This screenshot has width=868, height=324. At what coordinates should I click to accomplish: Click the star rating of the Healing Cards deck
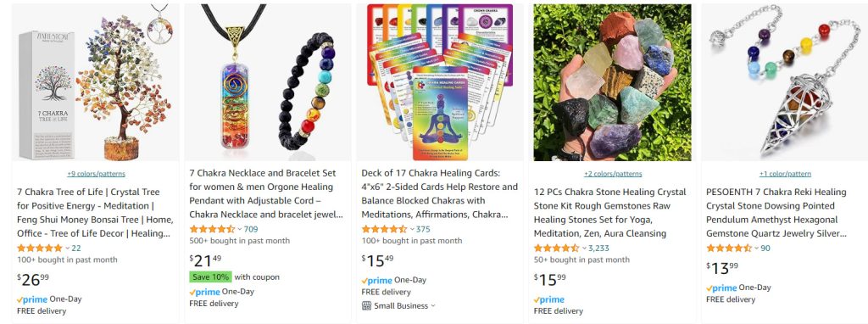384,229
